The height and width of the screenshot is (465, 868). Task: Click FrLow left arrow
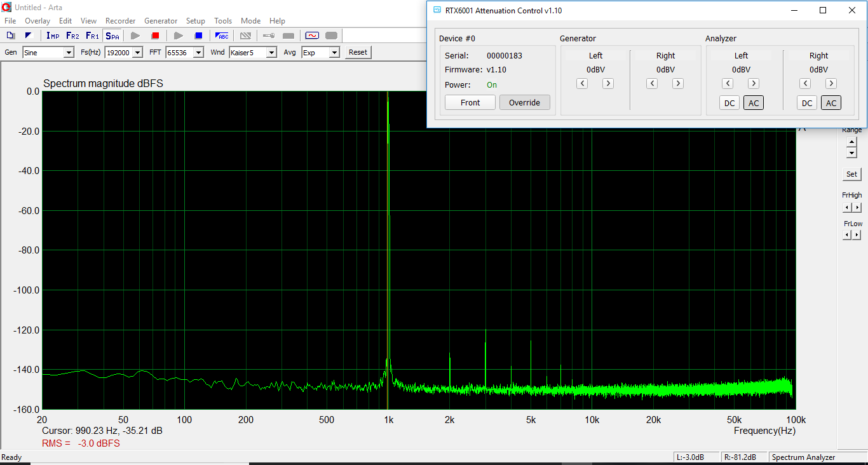pyautogui.click(x=847, y=235)
